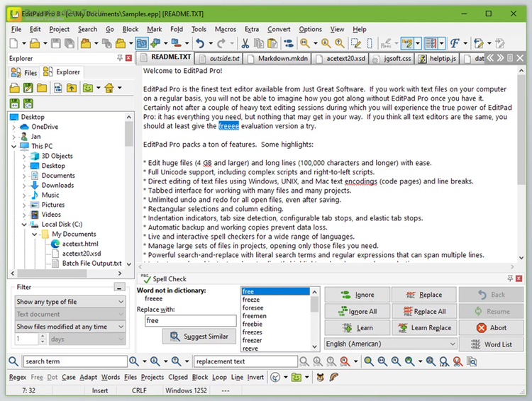
Task: Click the Add project icon with plus
Action: pos(155,43)
